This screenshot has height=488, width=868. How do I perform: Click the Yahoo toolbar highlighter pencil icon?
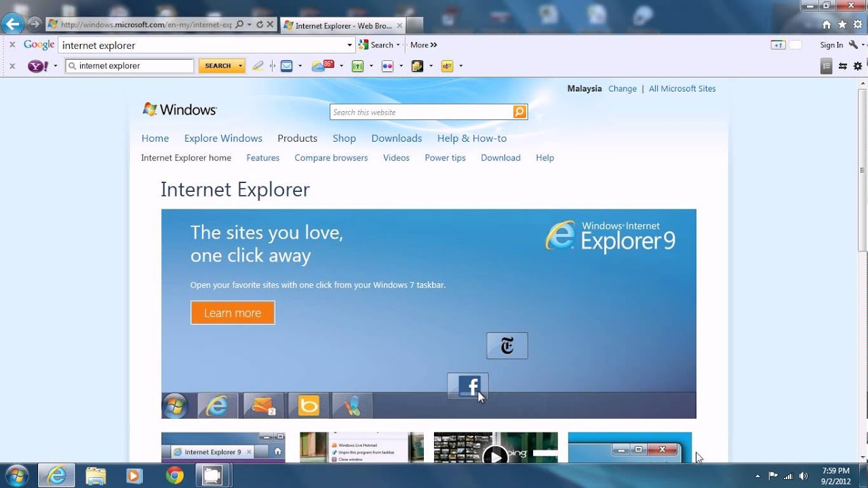(x=258, y=66)
